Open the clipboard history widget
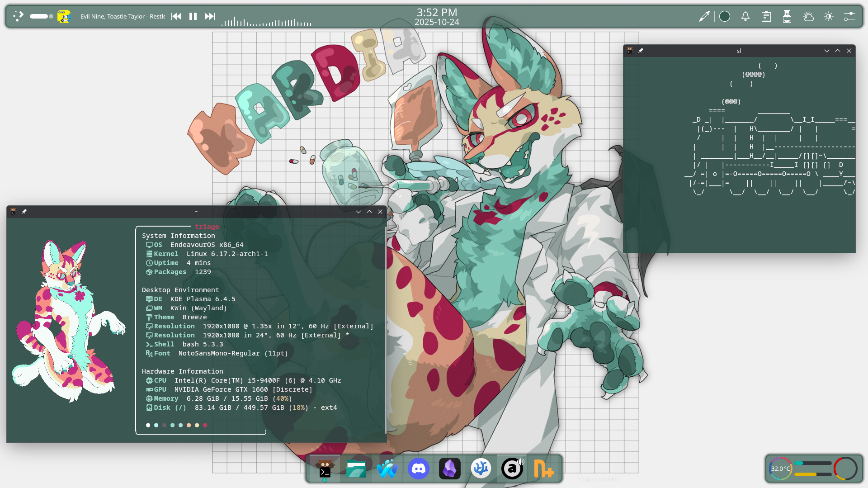This screenshot has width=868, height=488. coord(766,16)
